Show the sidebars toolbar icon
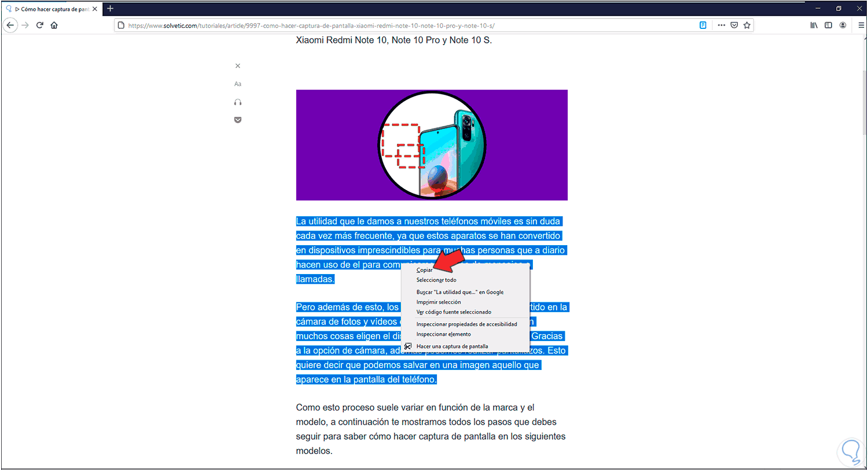Image resolution: width=868 pixels, height=470 pixels. [828, 25]
